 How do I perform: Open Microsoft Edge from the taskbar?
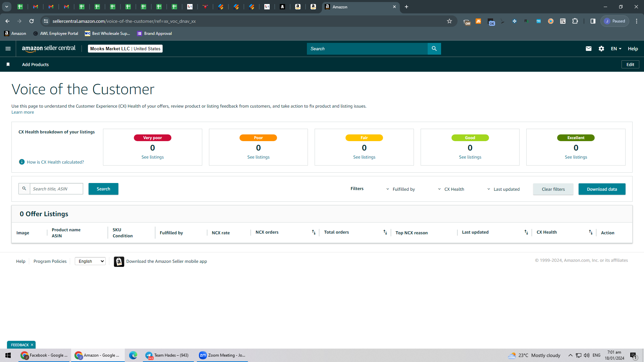pyautogui.click(x=133, y=355)
